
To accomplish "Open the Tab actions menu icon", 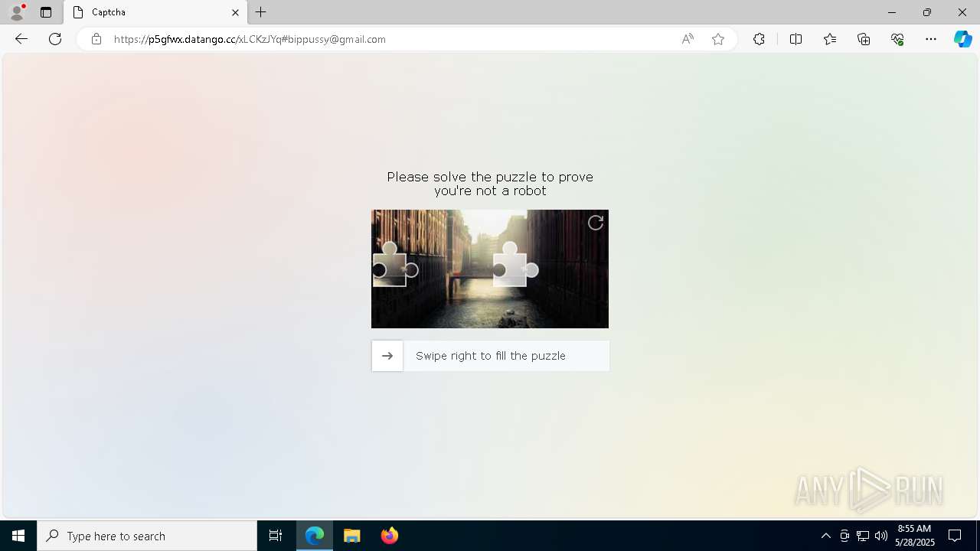I will 46,12.
